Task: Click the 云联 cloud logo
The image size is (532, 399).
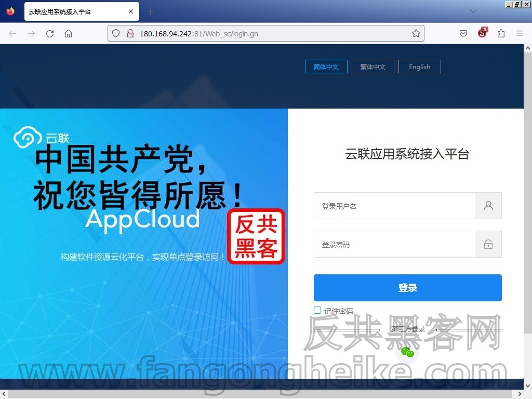Action: (x=41, y=137)
